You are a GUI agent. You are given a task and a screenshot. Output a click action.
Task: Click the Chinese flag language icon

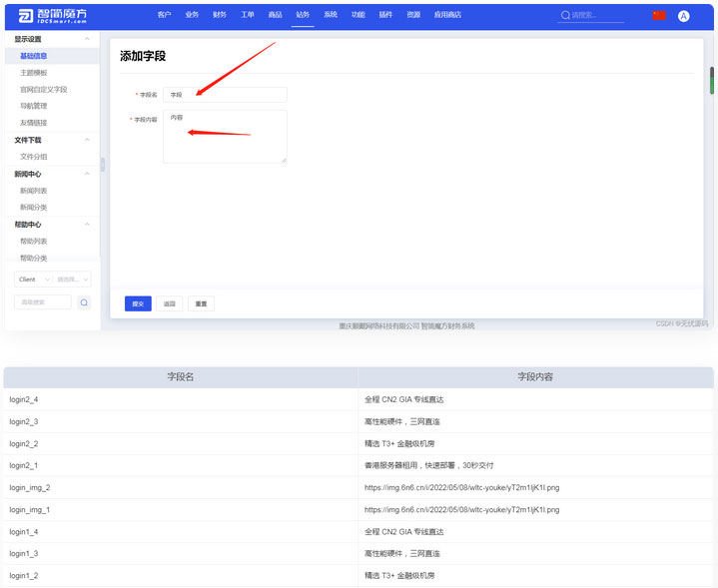659,16
